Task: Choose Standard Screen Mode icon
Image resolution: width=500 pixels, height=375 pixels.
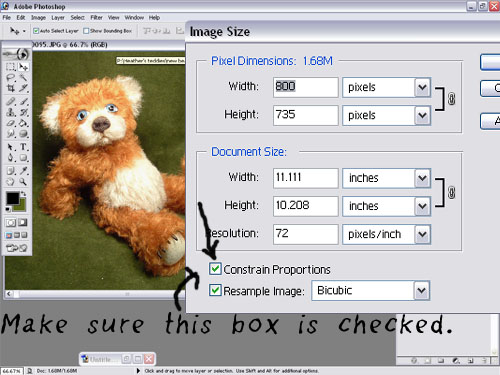Action: (9, 235)
